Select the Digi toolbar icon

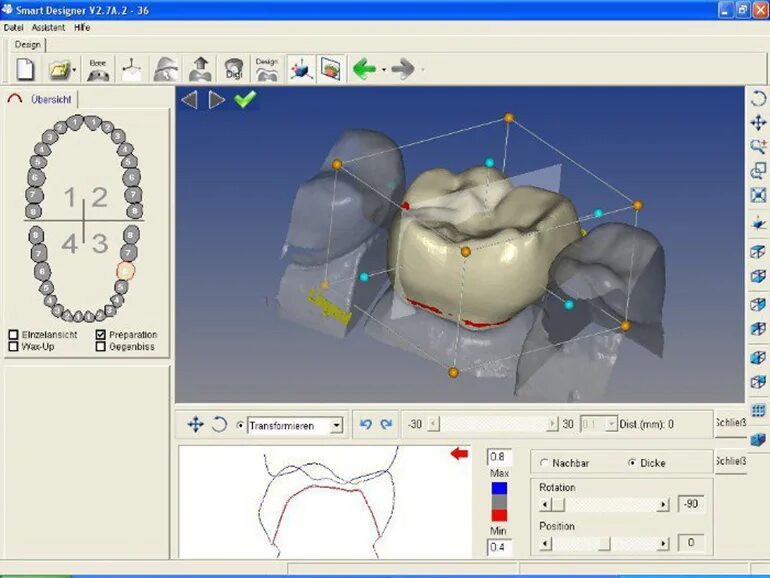pos(234,69)
